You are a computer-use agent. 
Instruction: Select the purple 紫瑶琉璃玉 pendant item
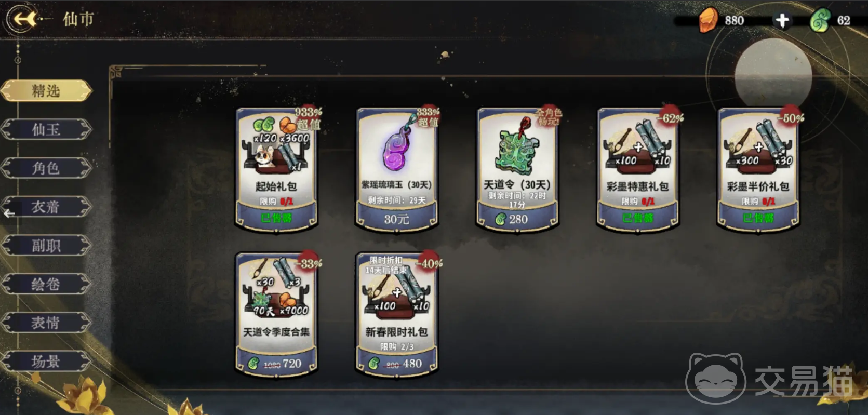coord(396,146)
